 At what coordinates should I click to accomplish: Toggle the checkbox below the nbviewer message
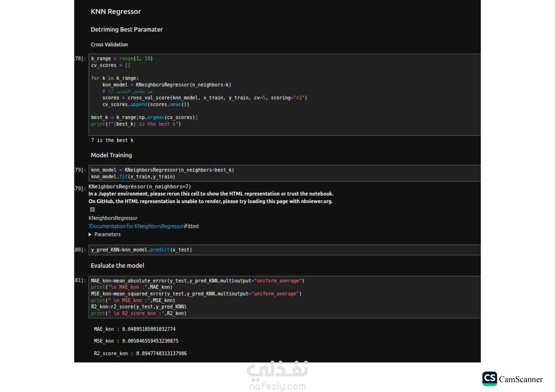coord(92,209)
